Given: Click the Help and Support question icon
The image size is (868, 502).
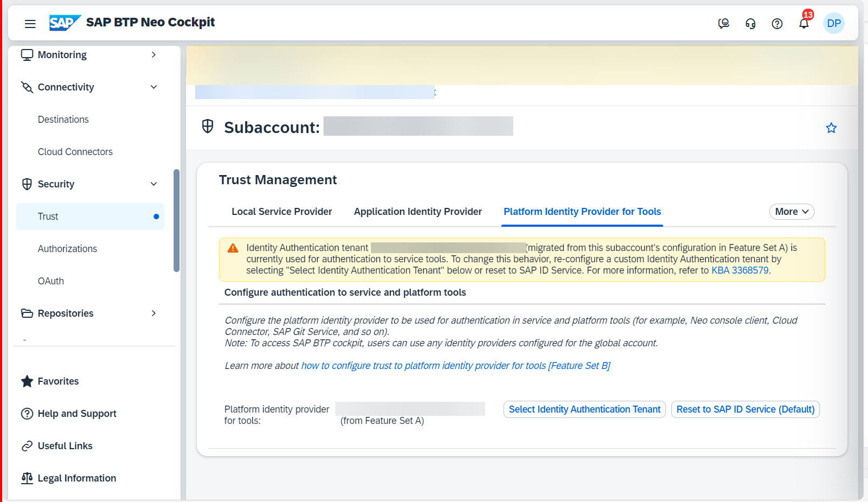Looking at the screenshot, I should (27, 414).
